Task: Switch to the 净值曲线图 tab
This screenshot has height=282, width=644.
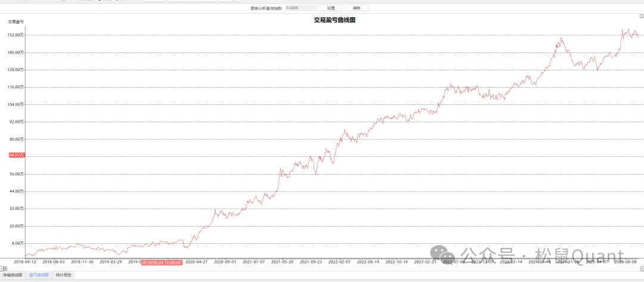Action: (13, 275)
